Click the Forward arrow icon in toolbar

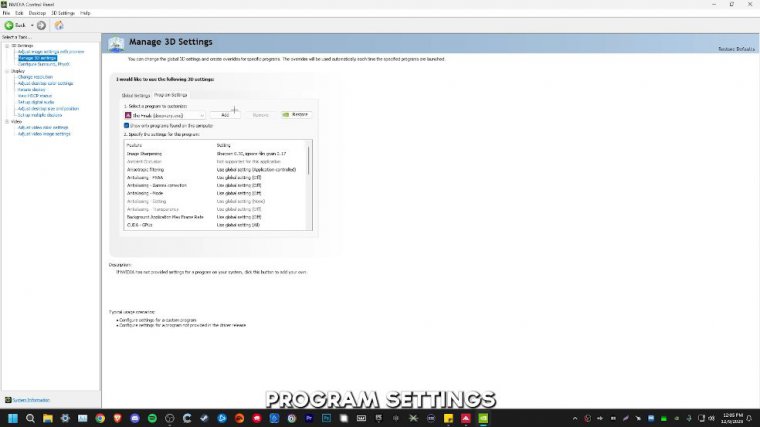[41, 25]
